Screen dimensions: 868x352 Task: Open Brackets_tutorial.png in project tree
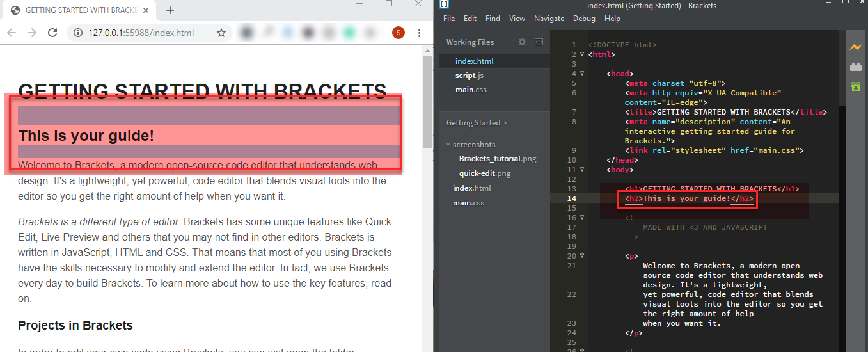(x=498, y=159)
